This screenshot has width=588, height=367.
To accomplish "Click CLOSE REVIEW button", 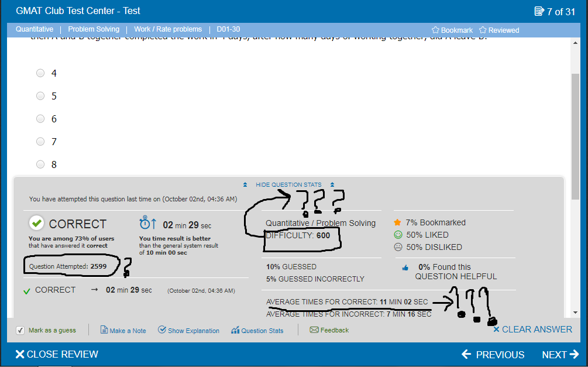I will [x=57, y=354].
